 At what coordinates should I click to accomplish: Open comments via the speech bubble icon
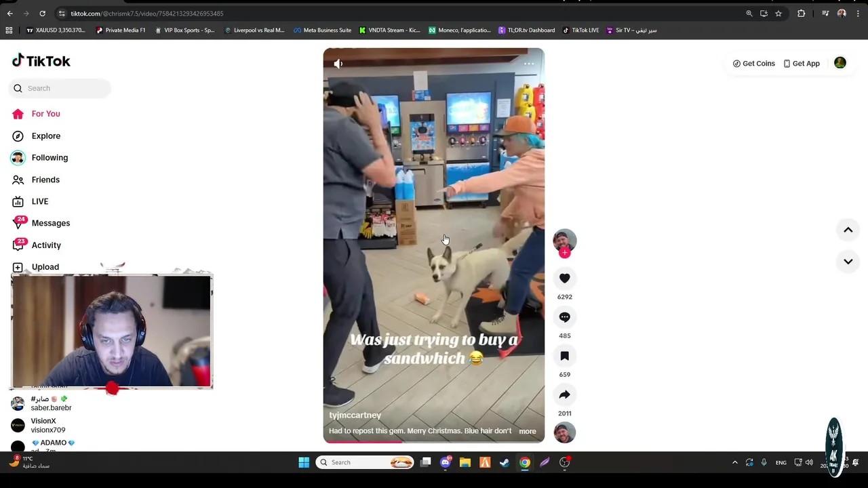[x=564, y=317]
